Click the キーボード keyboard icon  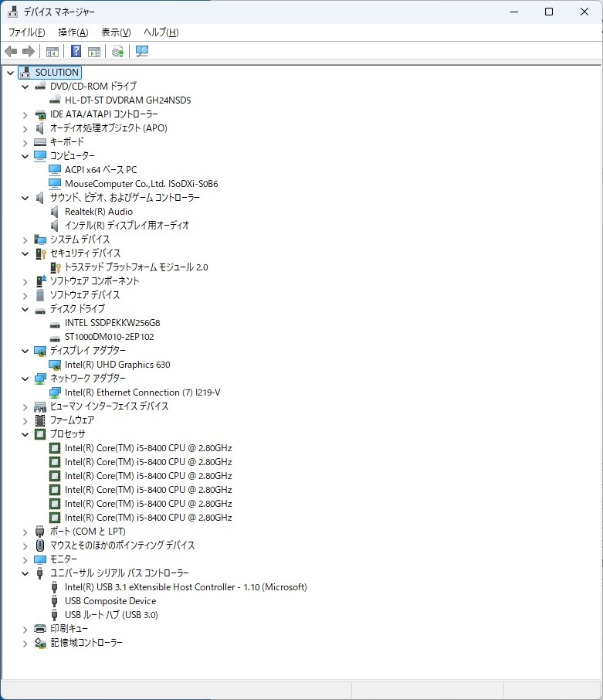[40, 142]
